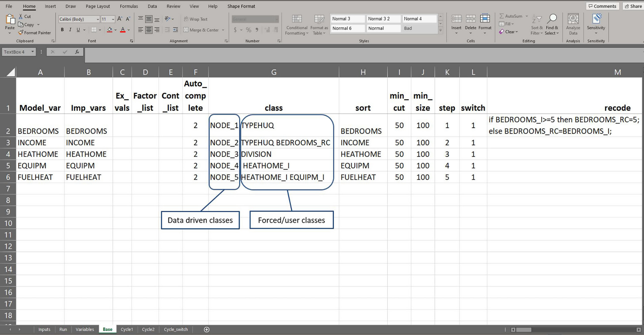Click the insert function fx icon
The height and width of the screenshot is (335, 644).
tap(77, 52)
